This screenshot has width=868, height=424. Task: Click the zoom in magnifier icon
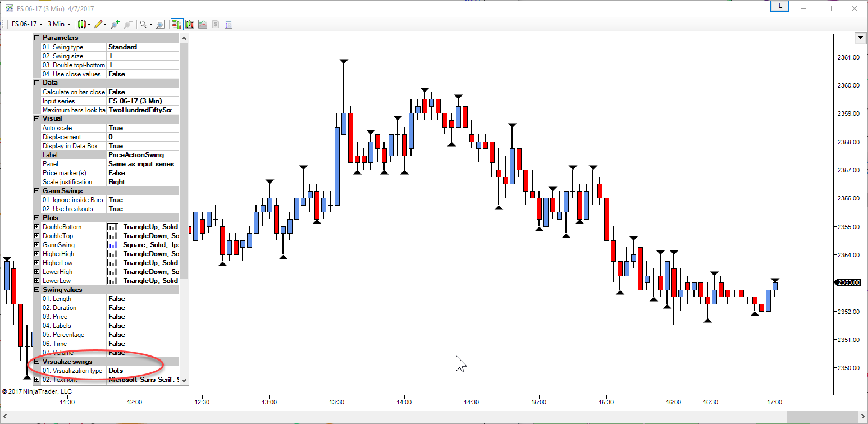(116, 24)
